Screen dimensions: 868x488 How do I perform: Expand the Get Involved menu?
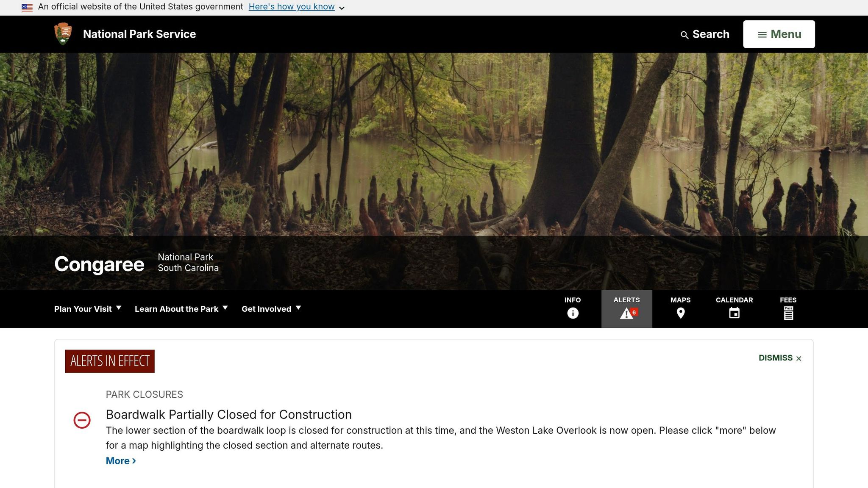[271, 309]
